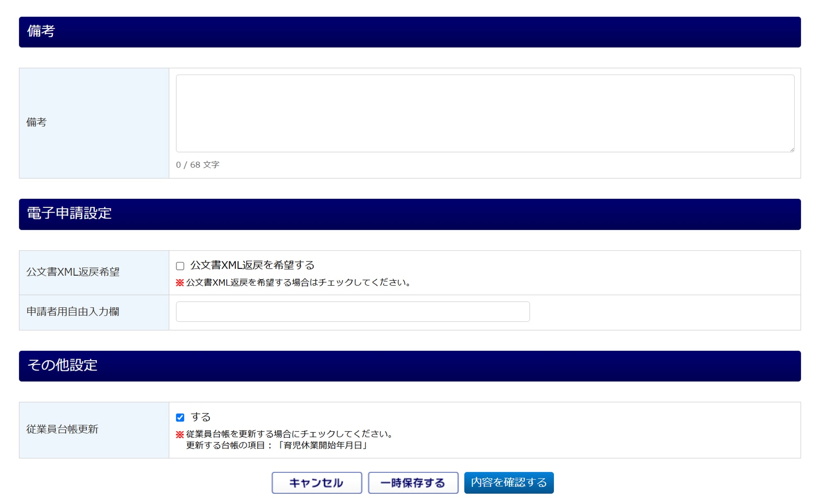Screen dimensions: 820x504
Task: Click the 申請者用自由入力欄 row label
Action: click(73, 312)
